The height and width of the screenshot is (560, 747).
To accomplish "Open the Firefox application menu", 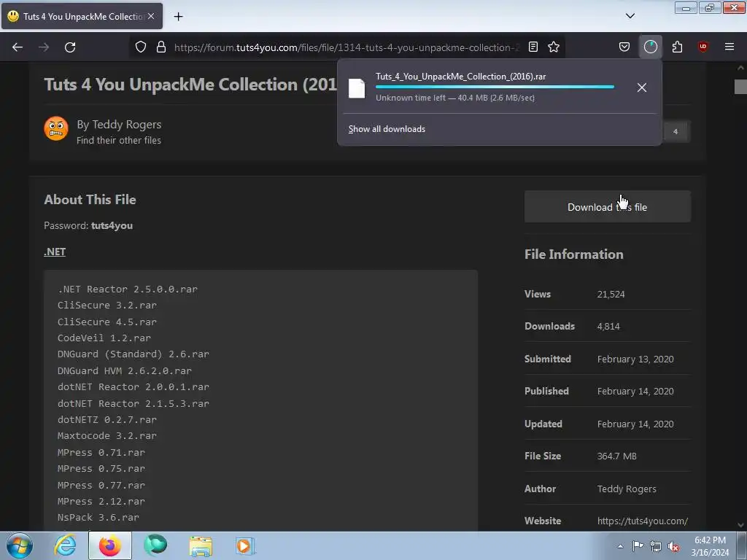I will click(729, 47).
